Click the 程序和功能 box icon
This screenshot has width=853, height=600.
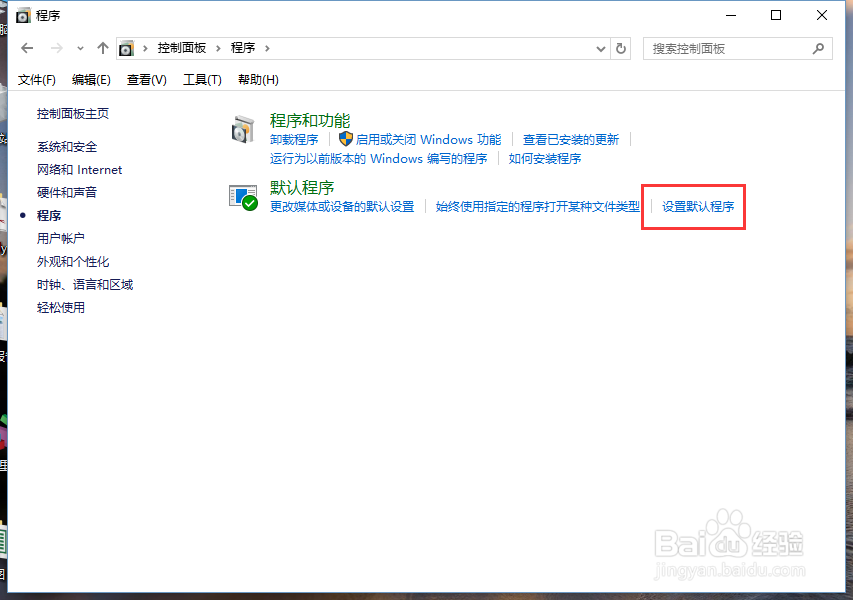243,129
